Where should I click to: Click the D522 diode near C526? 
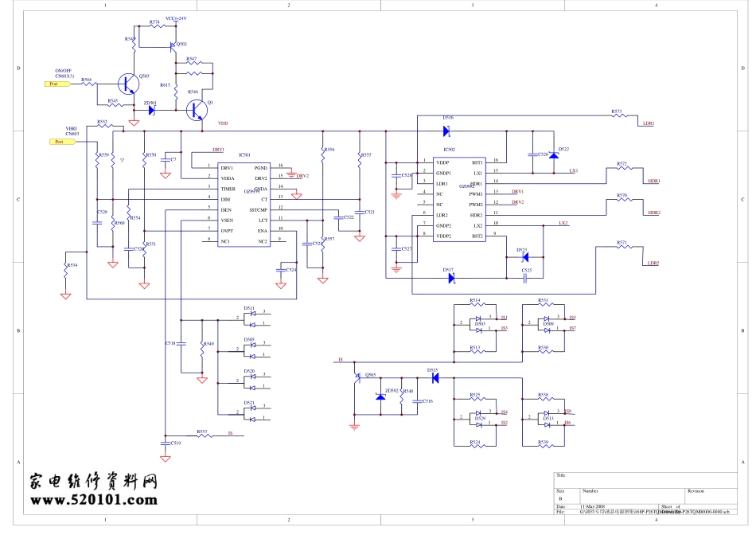(x=554, y=154)
